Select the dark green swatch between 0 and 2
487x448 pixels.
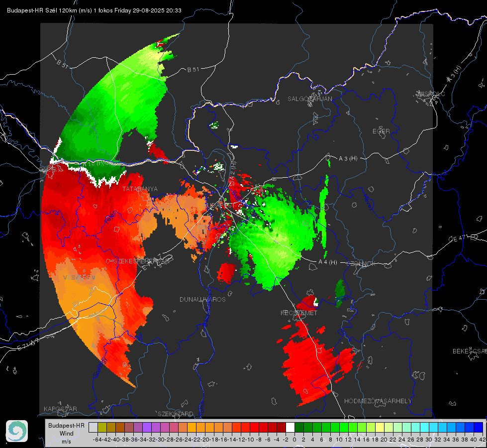[299, 428]
